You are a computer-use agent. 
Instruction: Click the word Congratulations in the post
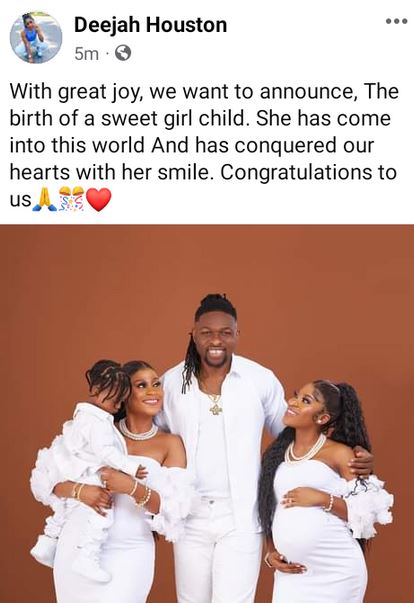294,173
